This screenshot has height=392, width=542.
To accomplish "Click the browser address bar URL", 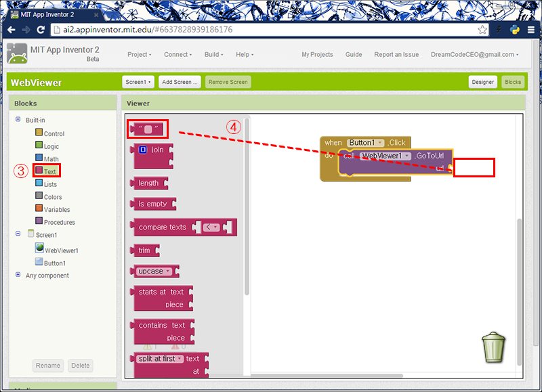I will [x=148, y=30].
